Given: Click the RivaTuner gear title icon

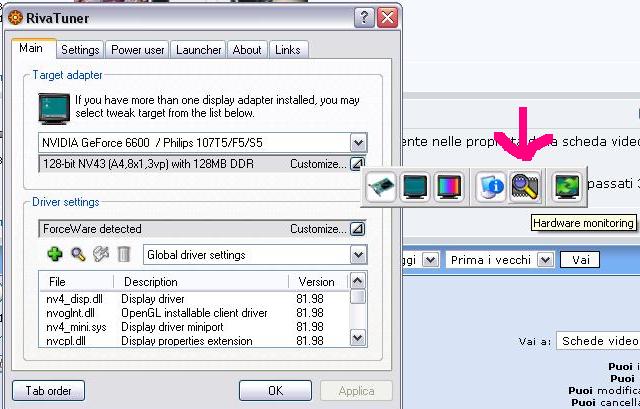Looking at the screenshot, I should pyautogui.click(x=15, y=18).
